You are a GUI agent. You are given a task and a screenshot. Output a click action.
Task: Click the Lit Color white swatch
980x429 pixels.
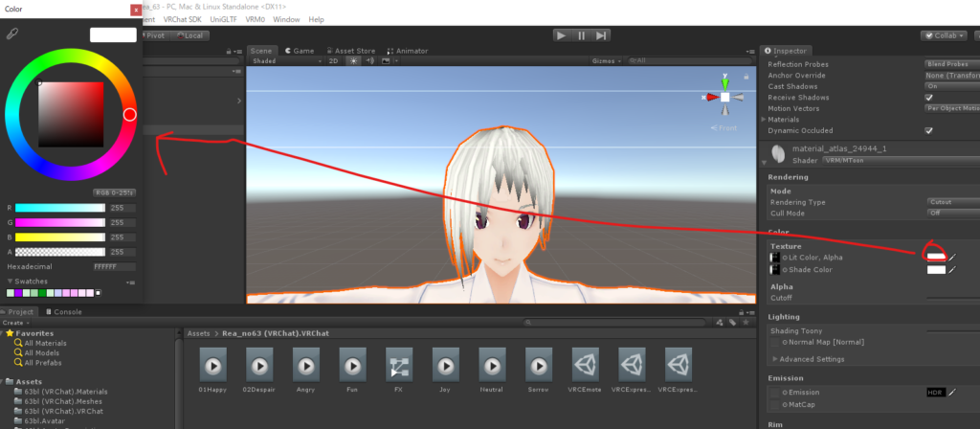click(x=936, y=257)
